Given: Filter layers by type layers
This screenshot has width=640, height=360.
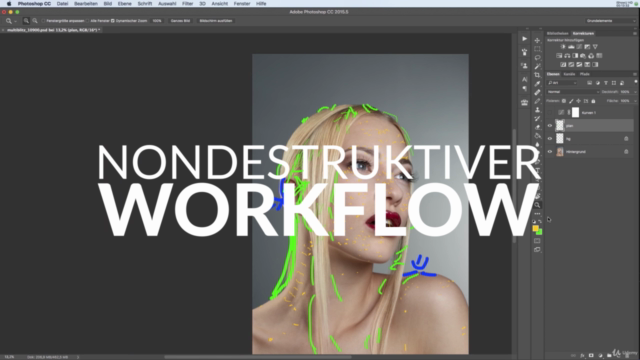Looking at the screenshot, I should [x=606, y=83].
